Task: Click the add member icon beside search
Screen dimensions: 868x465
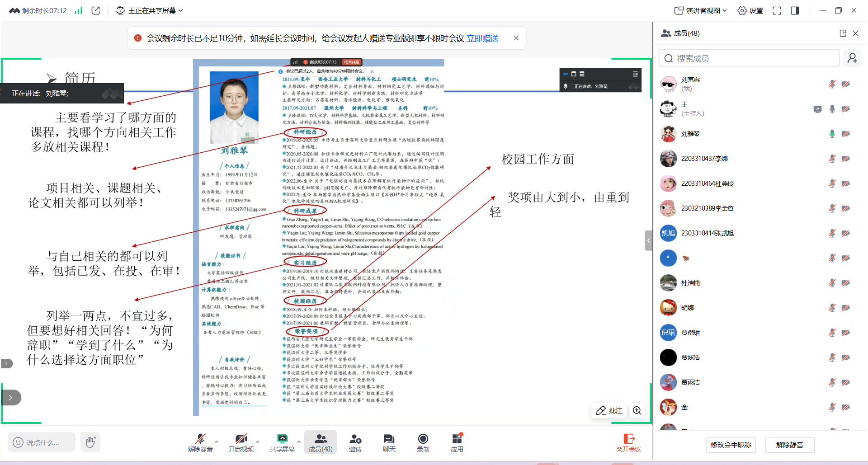Action: (852, 58)
